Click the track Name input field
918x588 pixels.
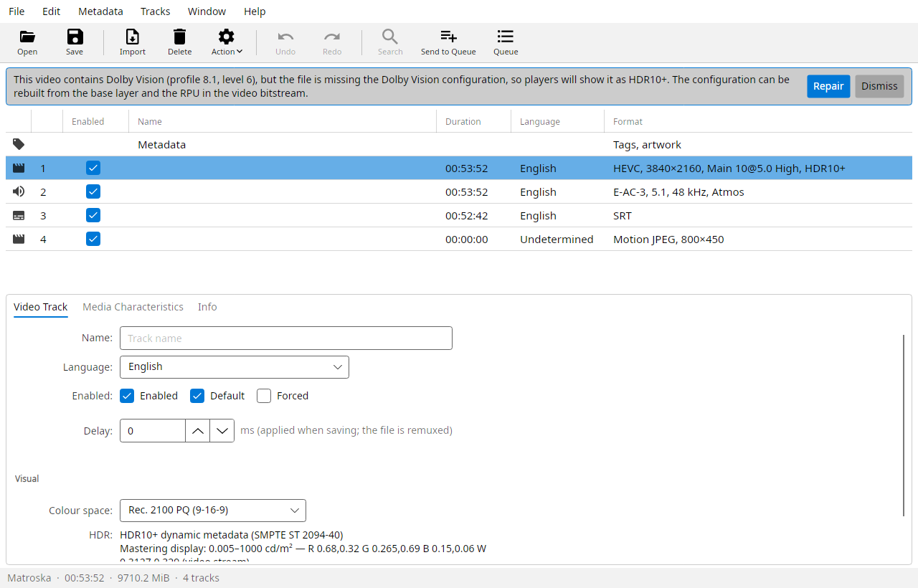tap(286, 338)
